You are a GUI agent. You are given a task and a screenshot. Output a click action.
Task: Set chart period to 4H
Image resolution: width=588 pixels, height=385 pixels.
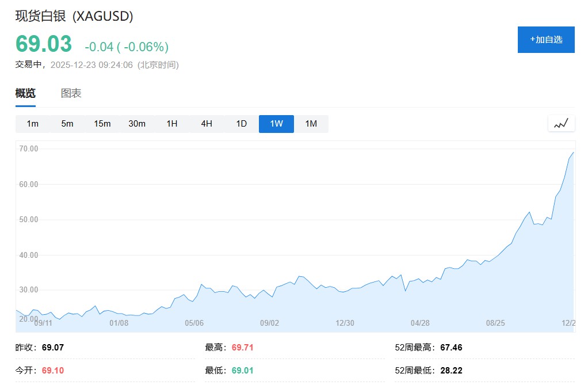[x=207, y=124]
